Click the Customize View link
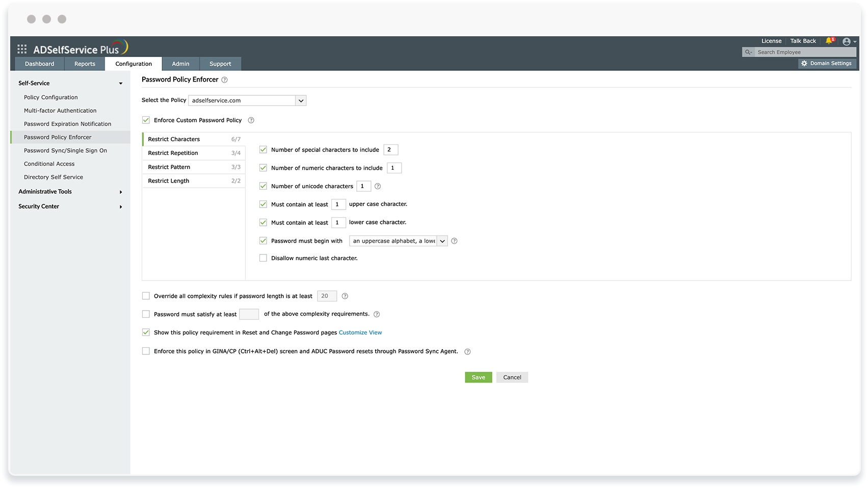 pos(360,332)
